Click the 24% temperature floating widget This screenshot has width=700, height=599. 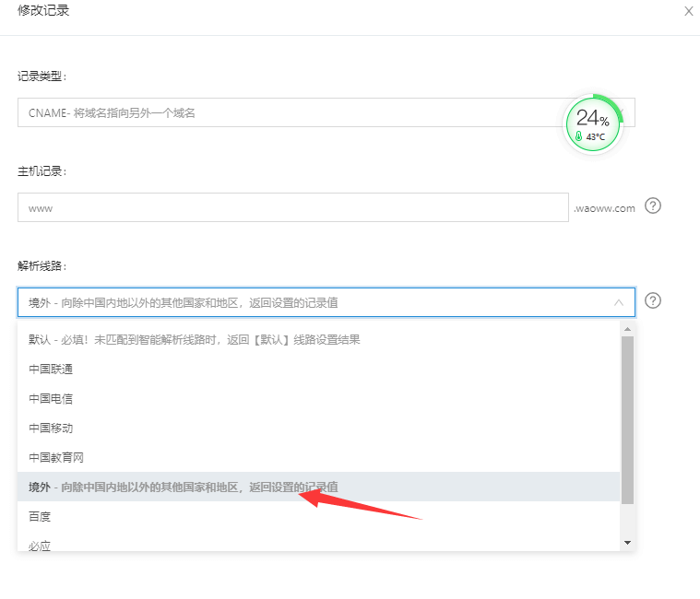pyautogui.click(x=593, y=124)
